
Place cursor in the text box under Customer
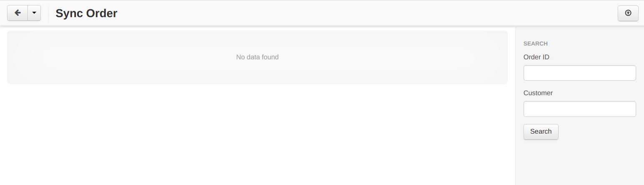[579, 109]
